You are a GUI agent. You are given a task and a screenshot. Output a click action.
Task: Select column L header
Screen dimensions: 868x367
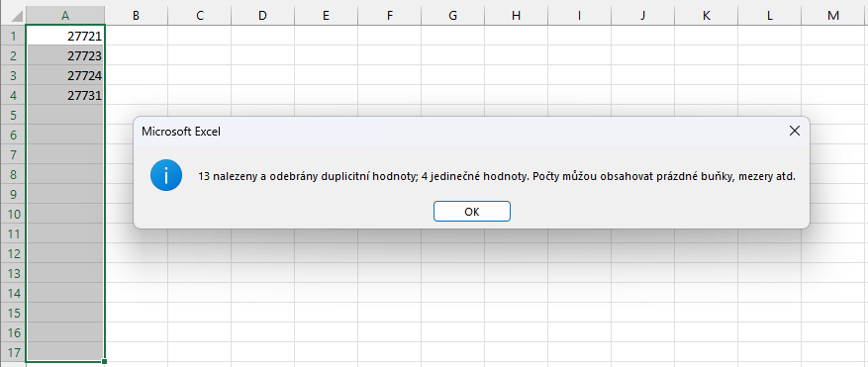(769, 16)
